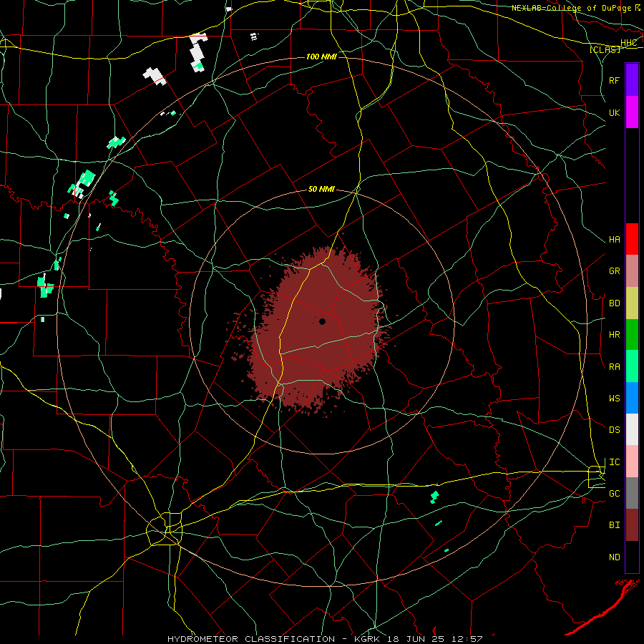Click the KGRK station identifier in caption
This screenshot has height=644, width=644.
(367, 639)
